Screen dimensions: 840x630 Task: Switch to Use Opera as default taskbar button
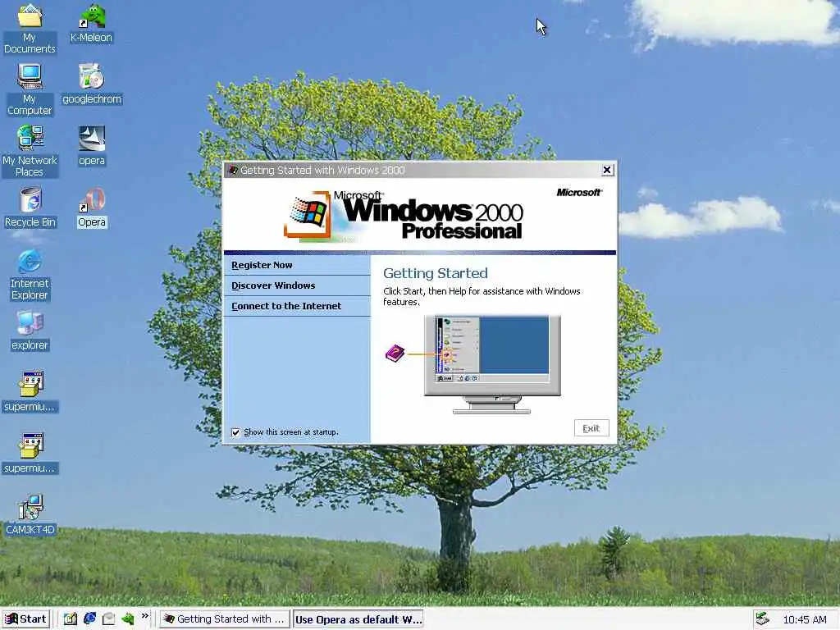pyautogui.click(x=358, y=619)
